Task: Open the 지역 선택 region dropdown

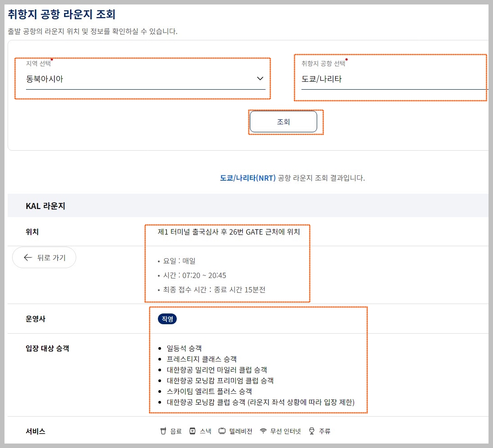Action: point(146,78)
